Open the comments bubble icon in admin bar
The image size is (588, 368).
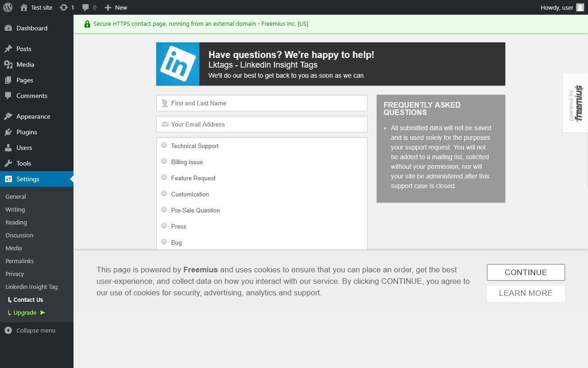85,7
